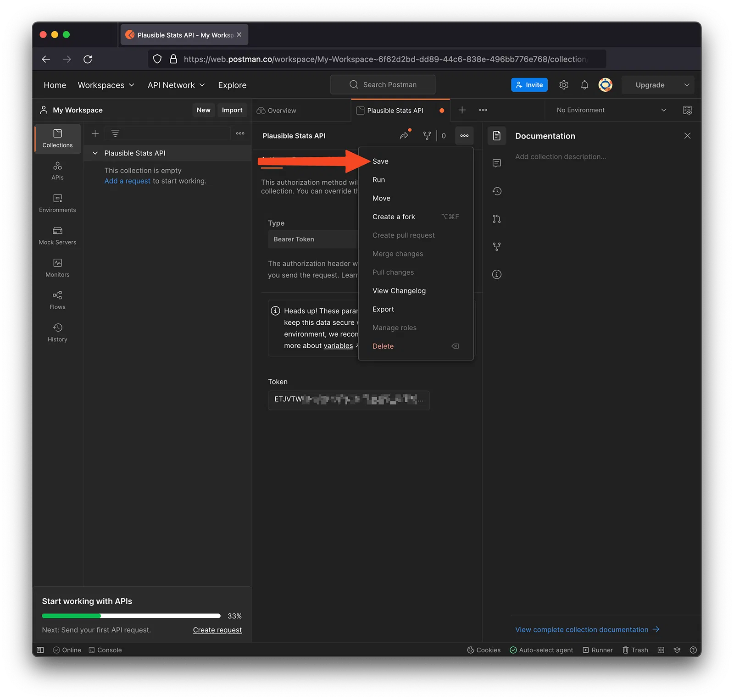Open the Pull requests icon in the right rail

pos(497,219)
